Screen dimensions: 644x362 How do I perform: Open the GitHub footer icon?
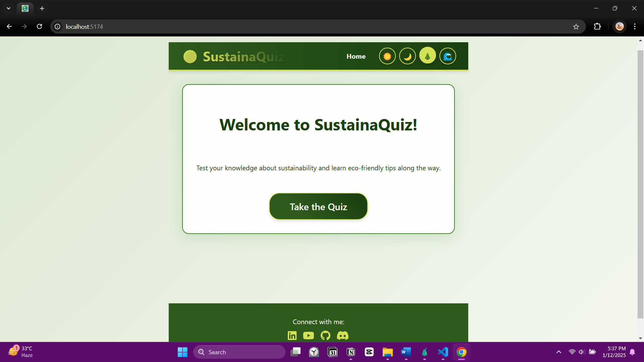coord(325,336)
